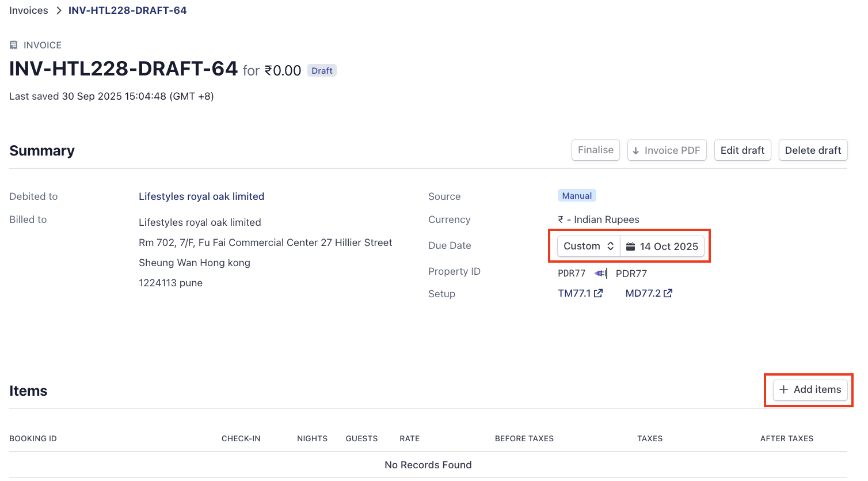Screen dimensions: 868x481
Task: Sort by BOOKING ID column header
Action: coord(33,438)
